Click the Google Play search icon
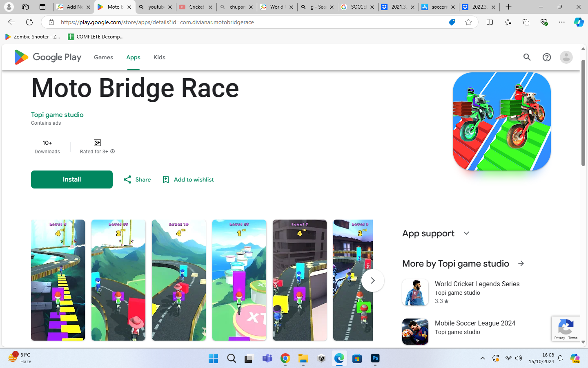 click(x=527, y=57)
